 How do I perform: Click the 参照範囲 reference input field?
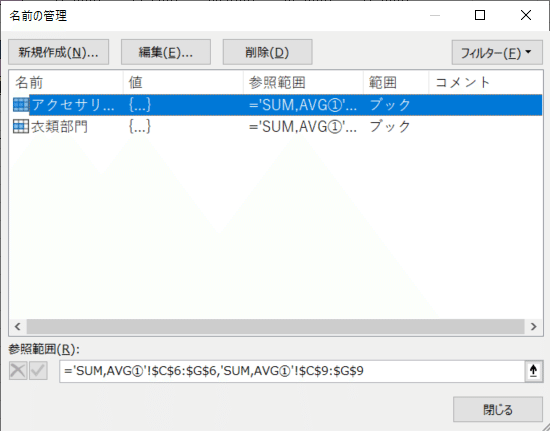[x=292, y=371]
